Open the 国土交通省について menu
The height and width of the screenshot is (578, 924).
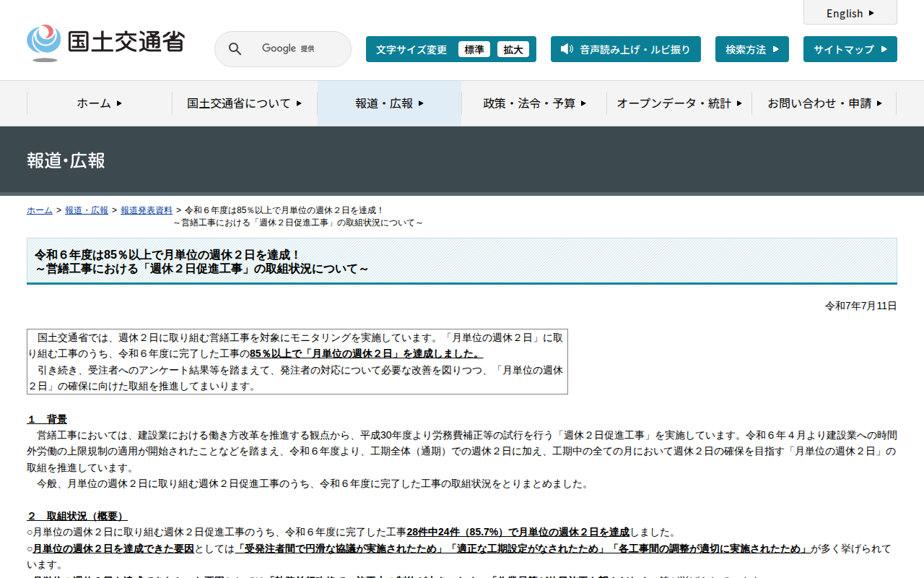pyautogui.click(x=245, y=103)
